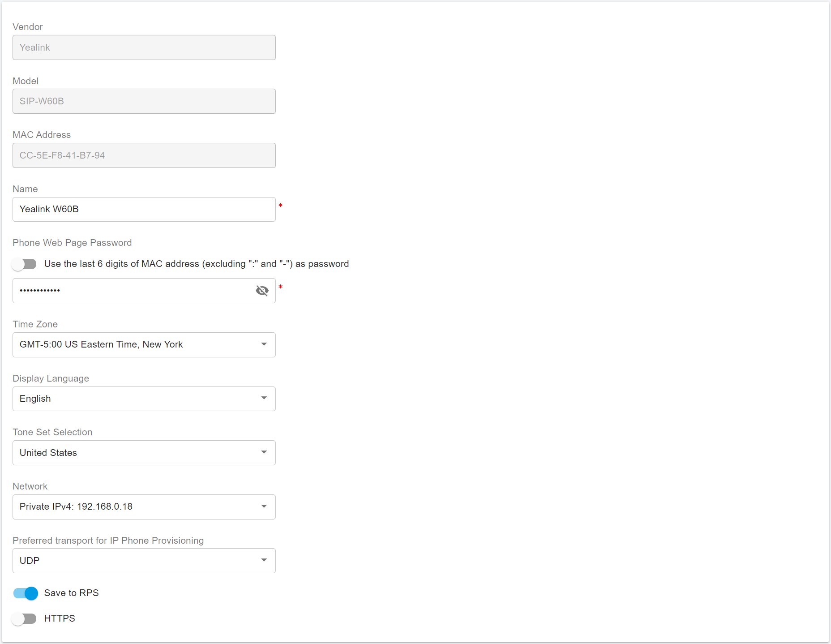831x644 pixels.
Task: Disable the Save to RPS switch
Action: [x=26, y=593]
